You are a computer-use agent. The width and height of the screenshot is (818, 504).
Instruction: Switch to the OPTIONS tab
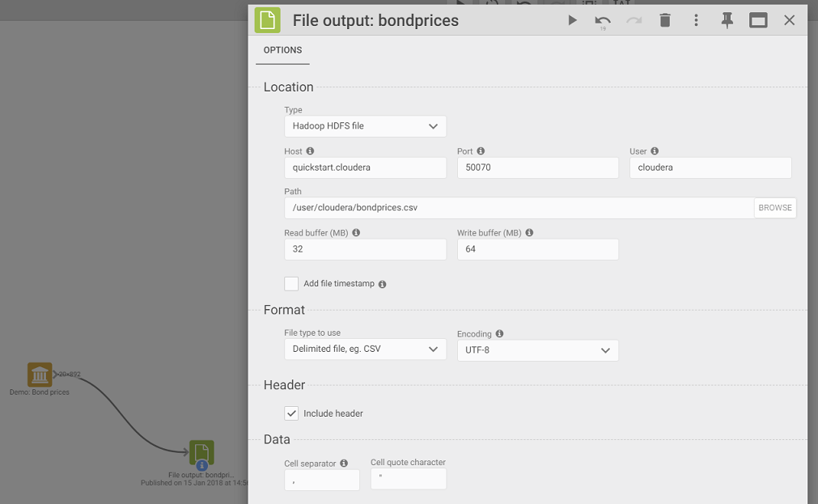[x=282, y=50]
